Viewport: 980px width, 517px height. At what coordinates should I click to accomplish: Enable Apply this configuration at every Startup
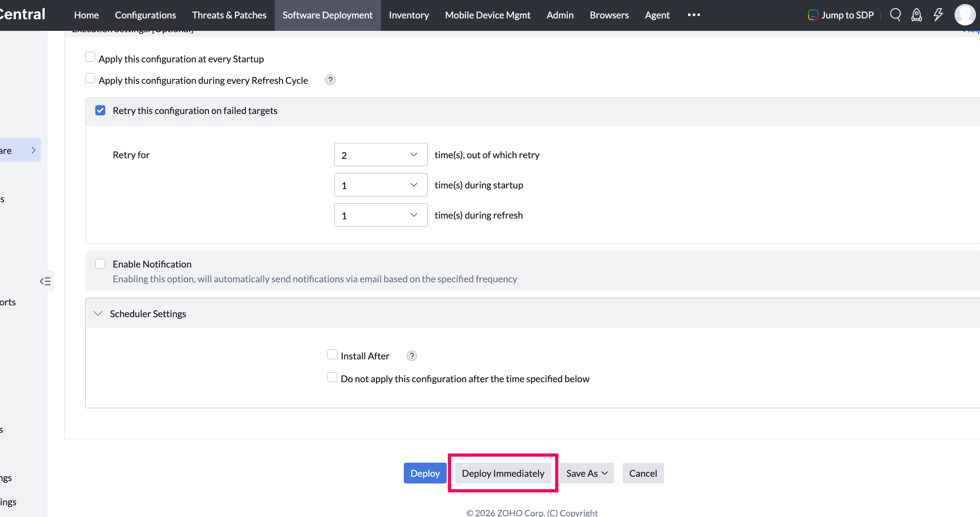(90, 57)
